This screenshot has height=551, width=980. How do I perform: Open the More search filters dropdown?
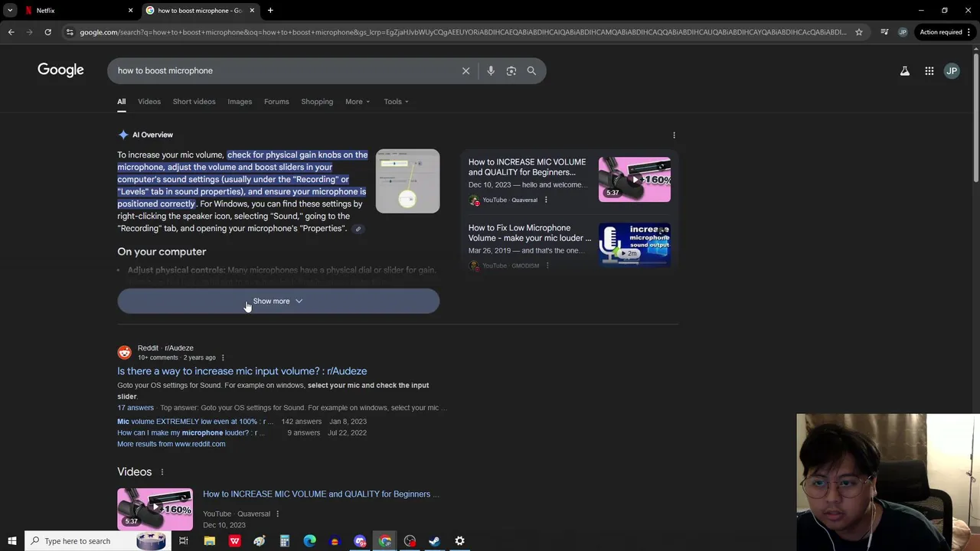click(x=358, y=102)
